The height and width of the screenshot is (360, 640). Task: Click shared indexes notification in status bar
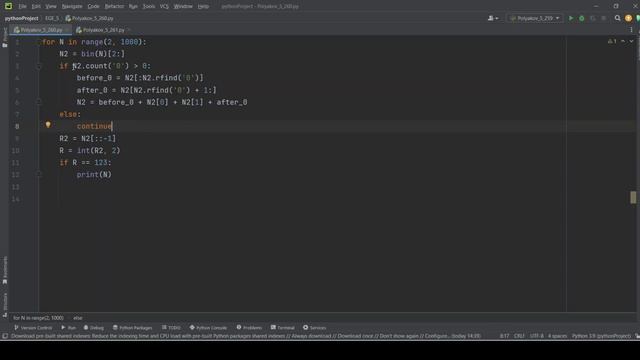pyautogui.click(x=246, y=336)
